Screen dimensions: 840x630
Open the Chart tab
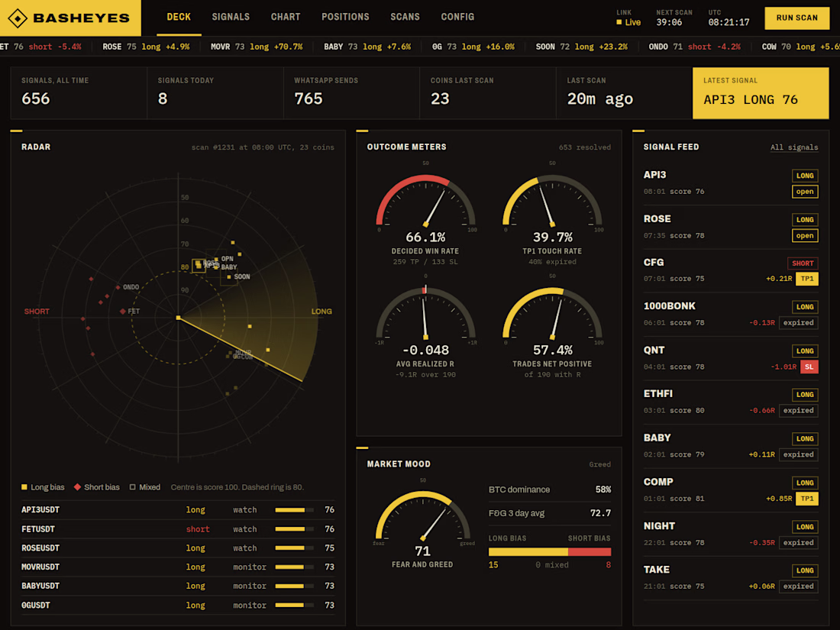point(286,17)
